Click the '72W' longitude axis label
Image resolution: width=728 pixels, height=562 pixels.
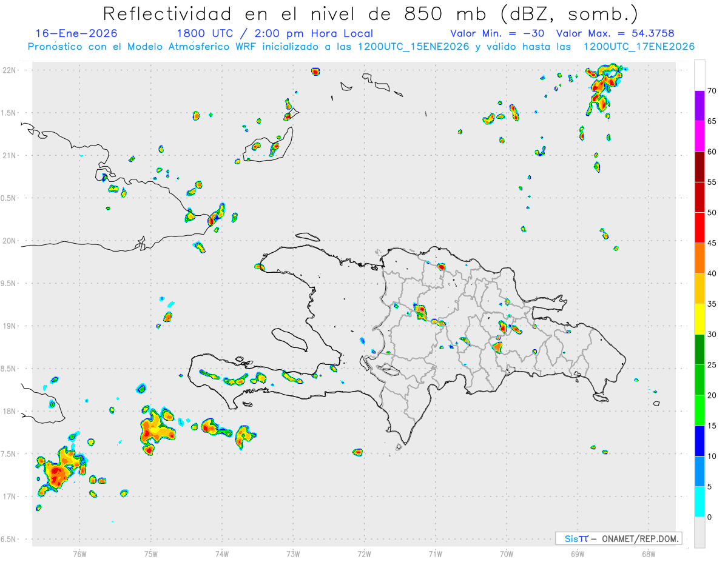(x=364, y=554)
